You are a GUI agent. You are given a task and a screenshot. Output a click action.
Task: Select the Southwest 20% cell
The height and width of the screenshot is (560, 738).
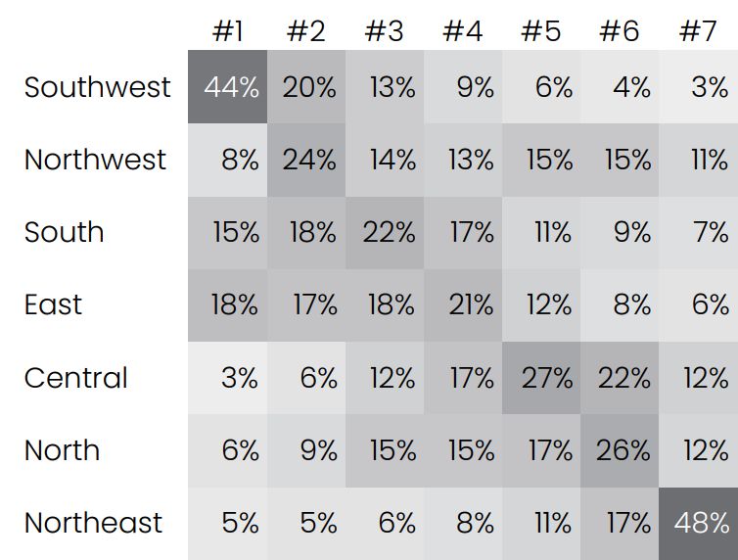pyautogui.click(x=306, y=86)
